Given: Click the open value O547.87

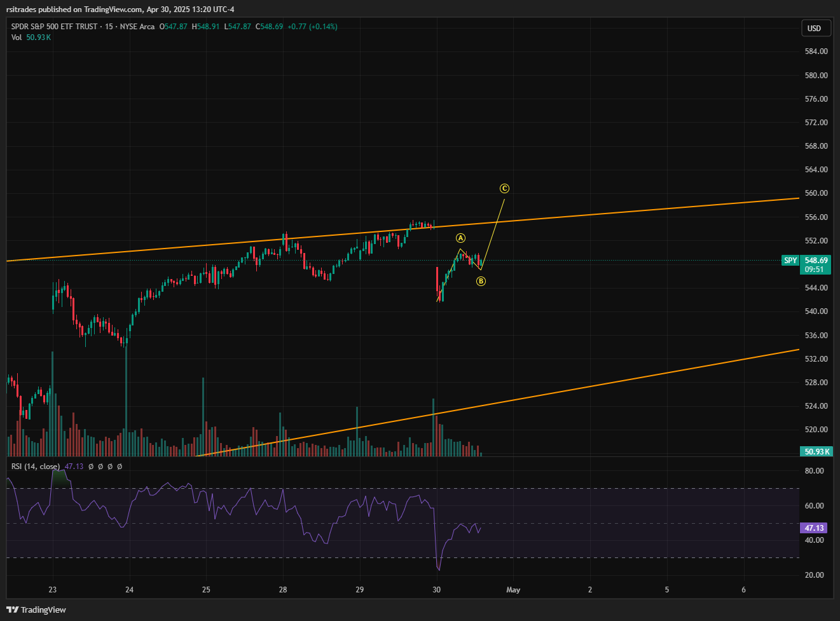Looking at the screenshot, I should coord(173,27).
